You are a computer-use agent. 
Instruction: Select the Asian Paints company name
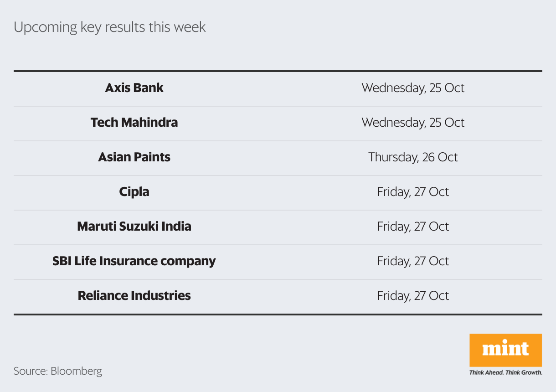(x=134, y=157)
